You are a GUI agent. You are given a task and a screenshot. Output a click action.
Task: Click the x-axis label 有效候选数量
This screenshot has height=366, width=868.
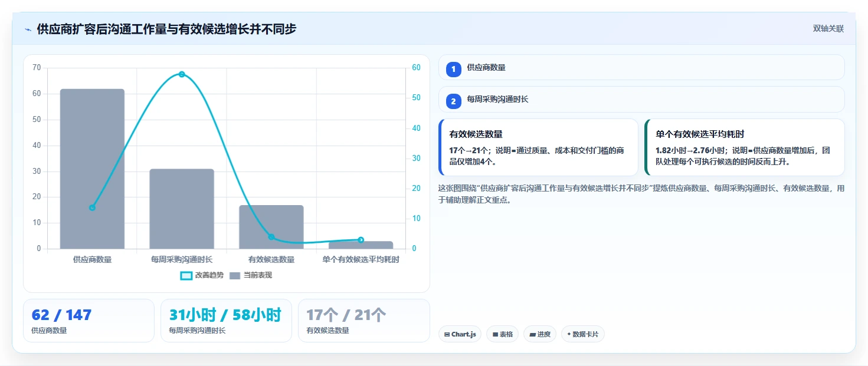pyautogui.click(x=271, y=259)
